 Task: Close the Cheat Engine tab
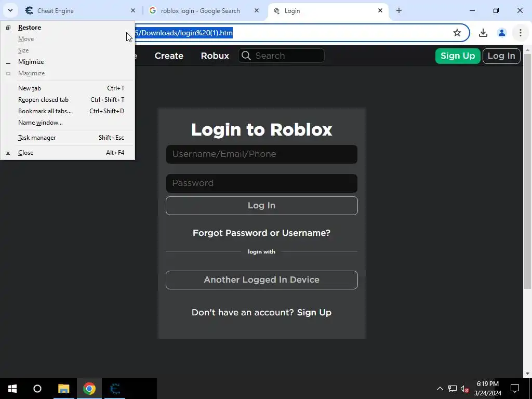click(133, 10)
